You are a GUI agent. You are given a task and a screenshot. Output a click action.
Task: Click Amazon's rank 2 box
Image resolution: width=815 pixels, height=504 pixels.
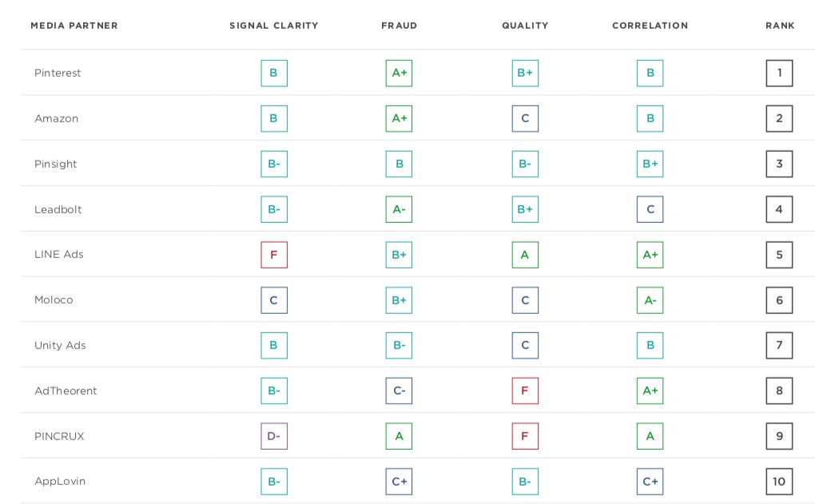(779, 118)
